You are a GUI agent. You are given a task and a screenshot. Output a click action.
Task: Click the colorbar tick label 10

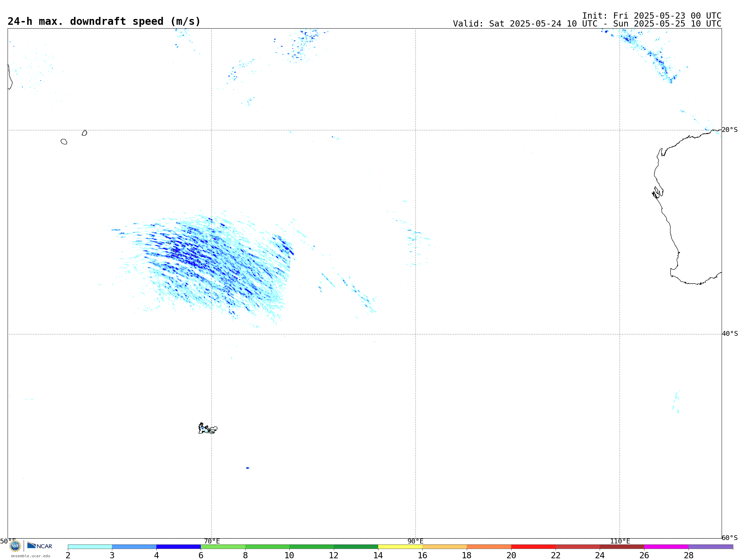point(289,555)
